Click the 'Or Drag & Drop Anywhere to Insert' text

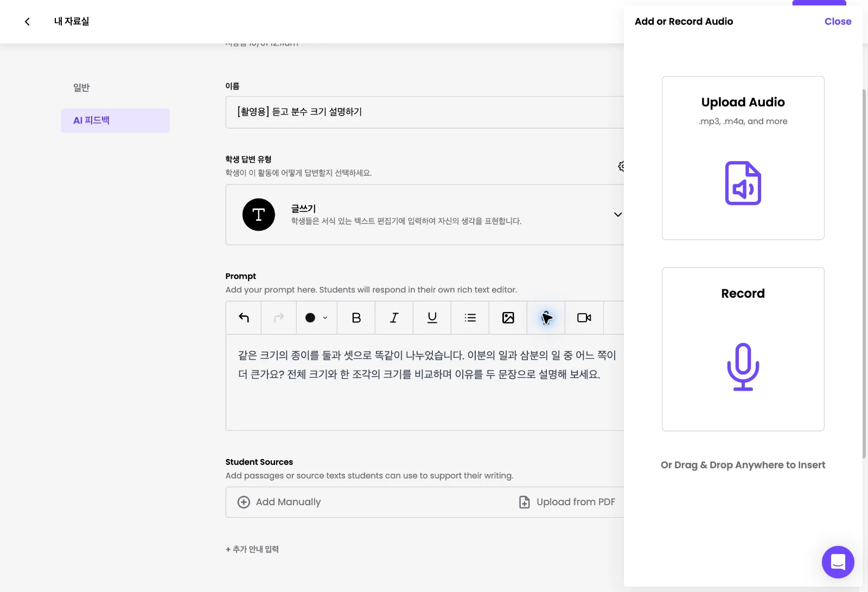pyautogui.click(x=743, y=465)
